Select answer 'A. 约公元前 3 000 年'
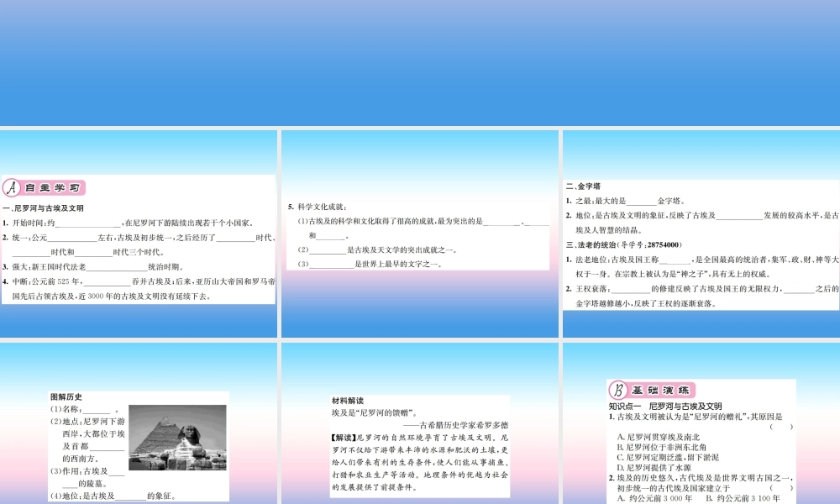The height and width of the screenshot is (504, 840). tap(654, 498)
